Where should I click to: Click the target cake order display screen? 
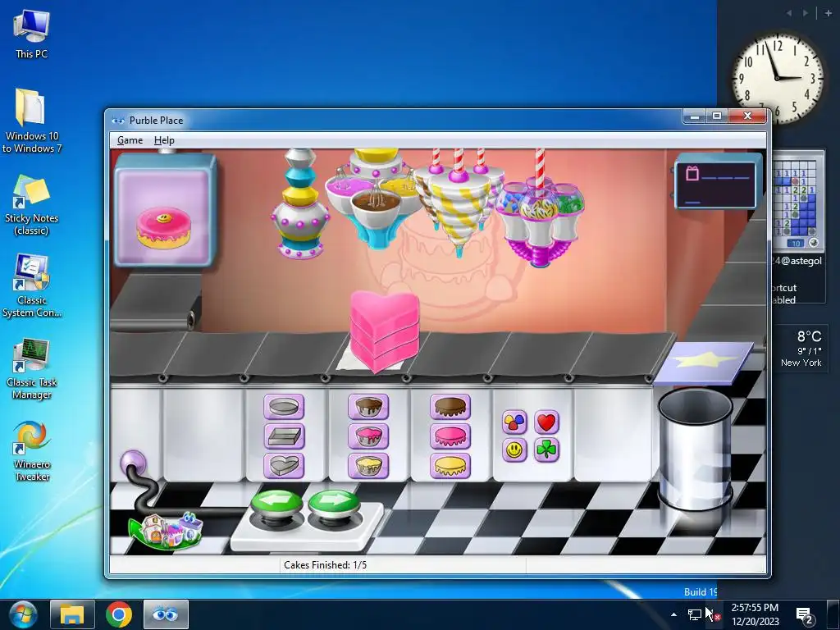click(165, 211)
